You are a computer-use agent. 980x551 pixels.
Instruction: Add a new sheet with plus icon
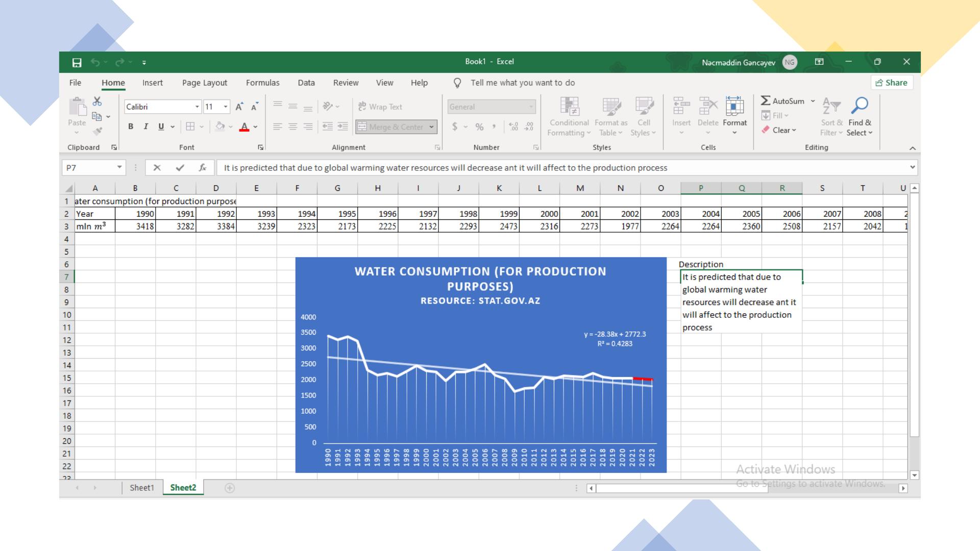click(230, 488)
